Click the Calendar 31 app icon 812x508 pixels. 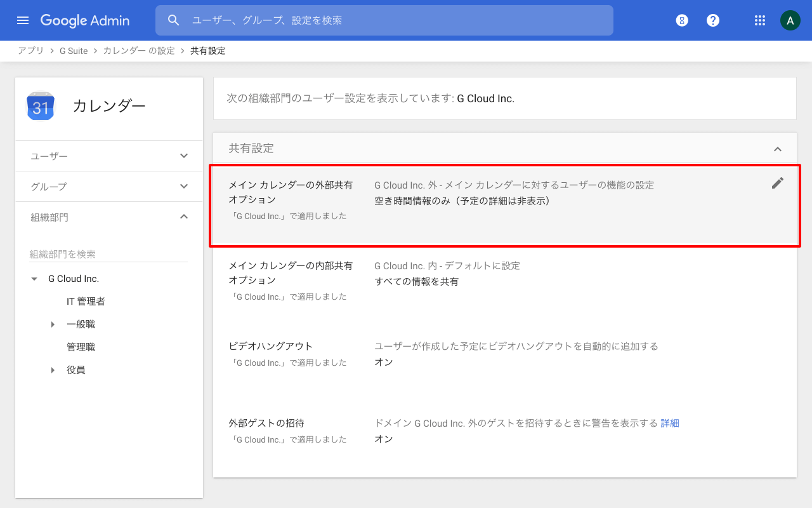point(41,107)
